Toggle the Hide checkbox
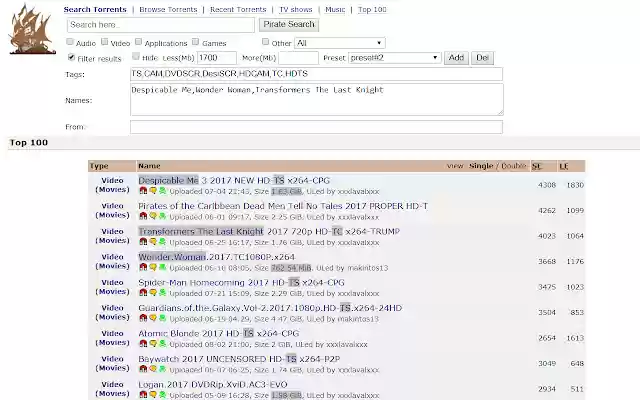The image size is (640, 400). click(x=136, y=57)
